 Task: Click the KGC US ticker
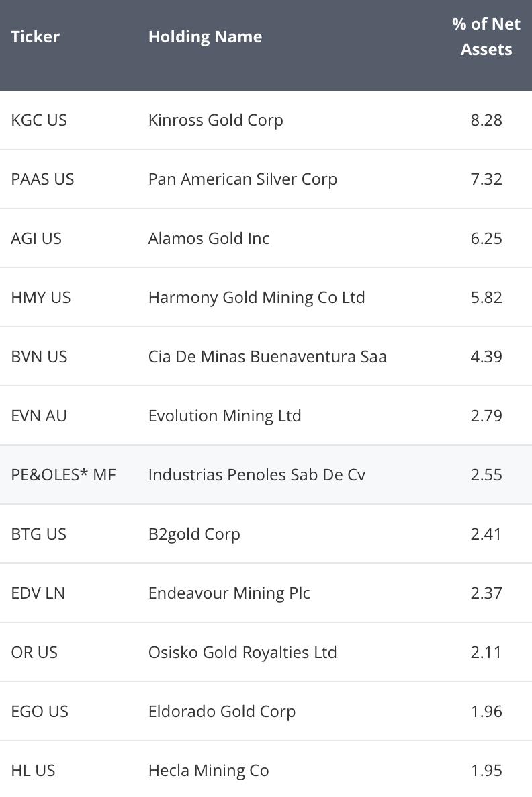tap(39, 120)
